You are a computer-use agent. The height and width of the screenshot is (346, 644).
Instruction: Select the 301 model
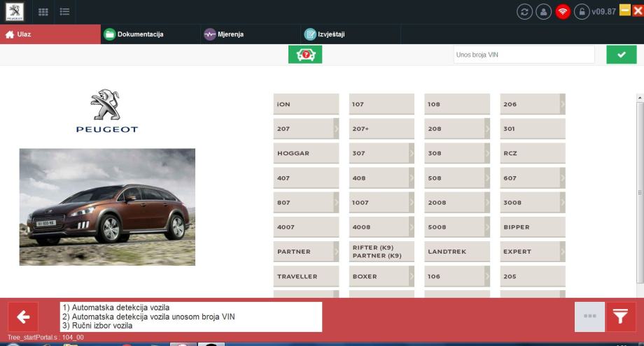click(533, 129)
